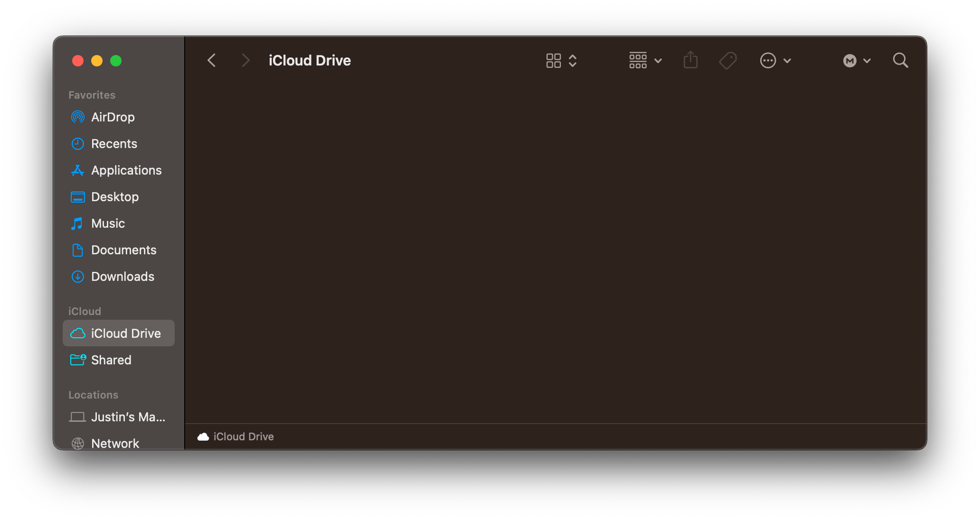Open the Applications folder
The width and height of the screenshot is (980, 520).
coord(126,170)
